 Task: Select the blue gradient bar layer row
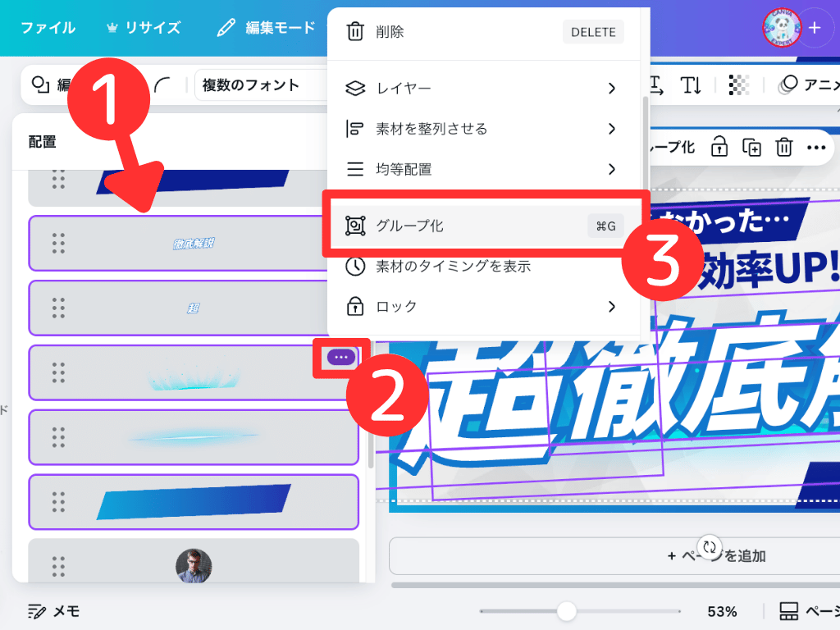[193, 502]
